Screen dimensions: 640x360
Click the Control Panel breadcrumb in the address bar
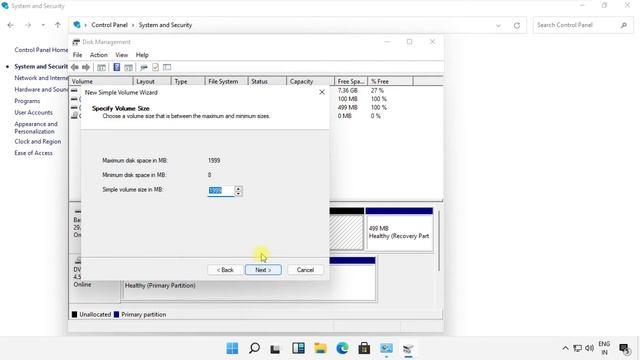pos(109,25)
